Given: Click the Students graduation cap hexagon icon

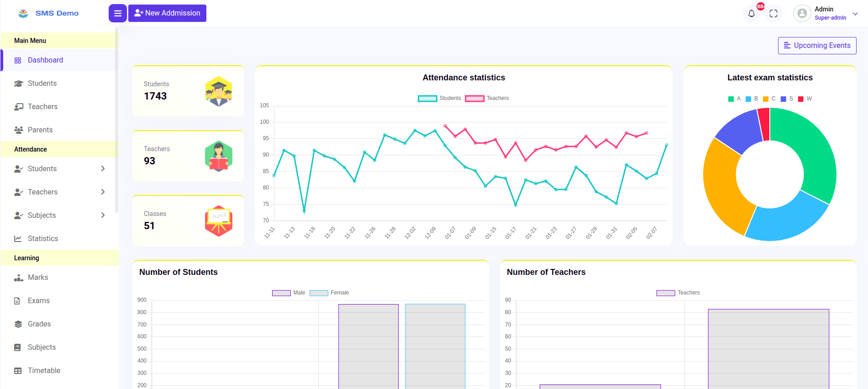Looking at the screenshot, I should 219,91.
